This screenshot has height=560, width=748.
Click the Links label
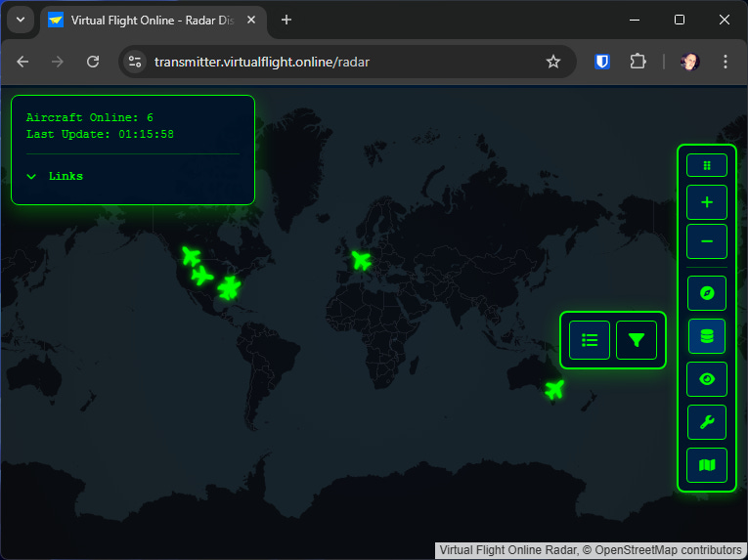66,176
